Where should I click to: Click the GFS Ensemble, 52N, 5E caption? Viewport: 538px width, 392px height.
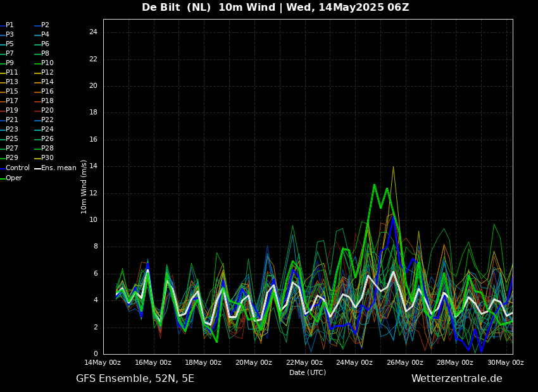point(135,379)
